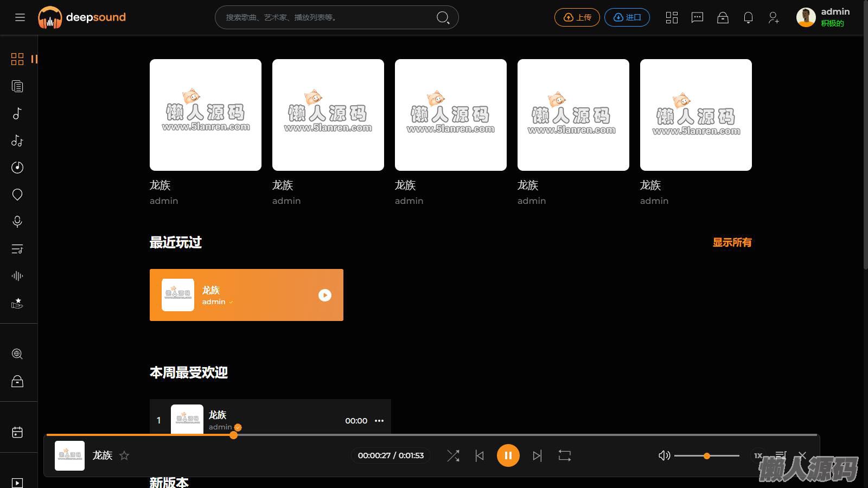Image resolution: width=868 pixels, height=488 pixels.
Task: Open the admin profile menu
Action: point(823,17)
